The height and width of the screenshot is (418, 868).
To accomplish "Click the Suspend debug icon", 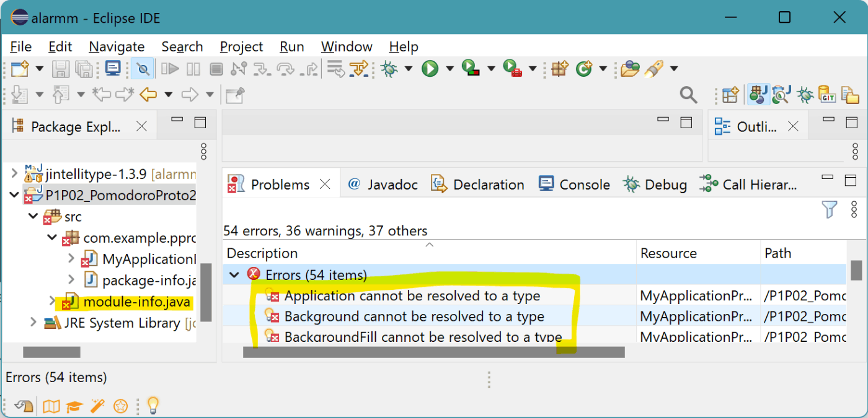I will point(193,68).
